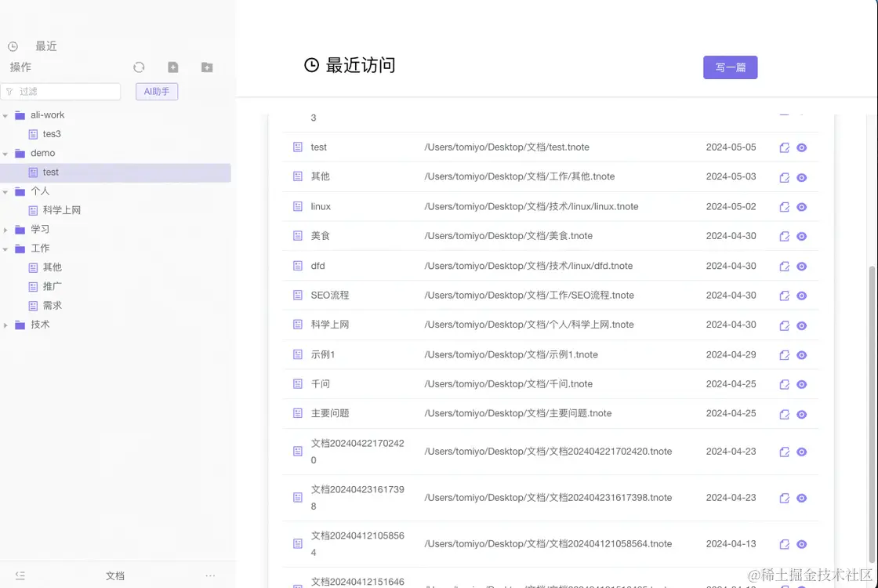Open the AI助手 button
This screenshot has height=588, width=878.
[x=157, y=91]
